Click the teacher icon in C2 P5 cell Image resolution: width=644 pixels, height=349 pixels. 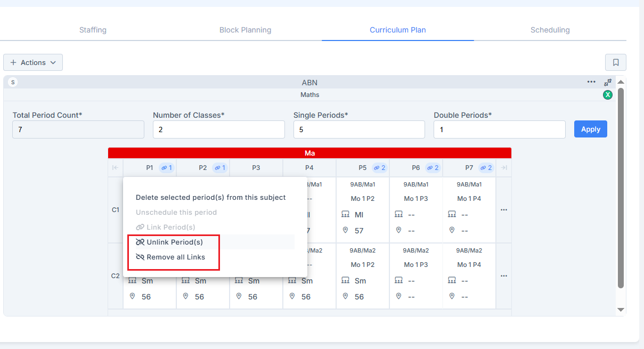click(345, 281)
